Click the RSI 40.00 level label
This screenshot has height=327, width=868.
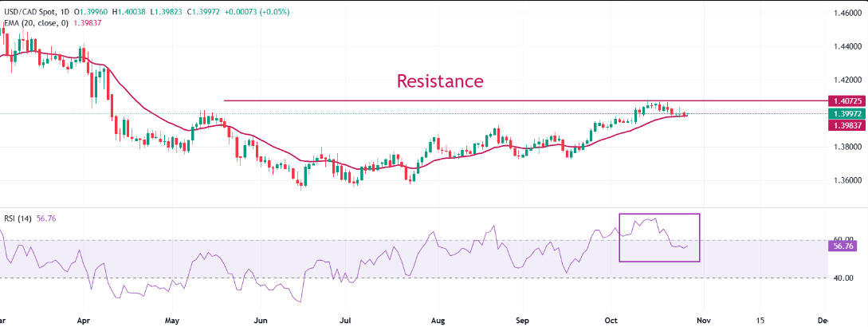(x=842, y=278)
